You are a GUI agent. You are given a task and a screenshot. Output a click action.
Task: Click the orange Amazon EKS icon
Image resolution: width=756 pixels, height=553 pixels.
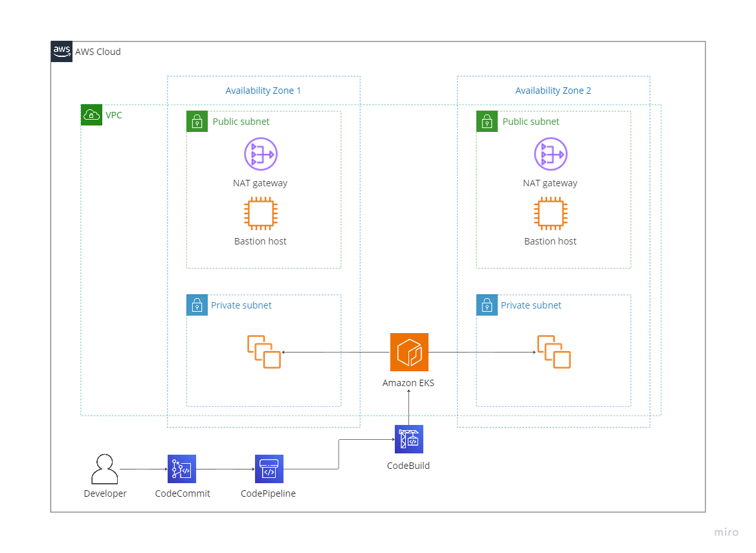pyautogui.click(x=409, y=352)
